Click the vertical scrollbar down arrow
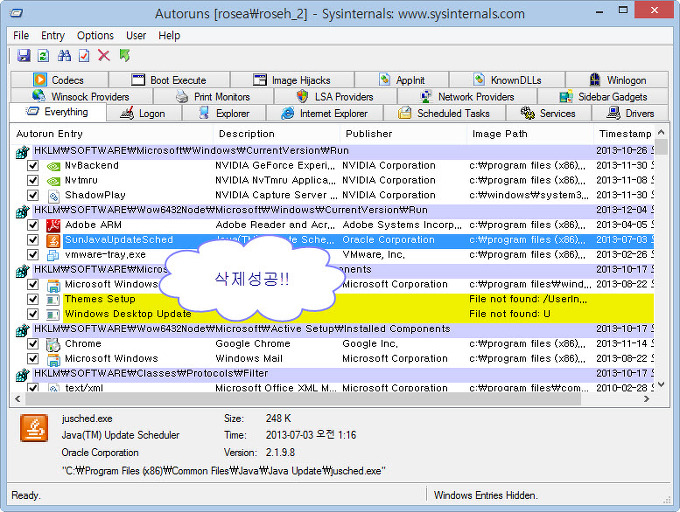Screen dimensions: 680x512 (661, 383)
